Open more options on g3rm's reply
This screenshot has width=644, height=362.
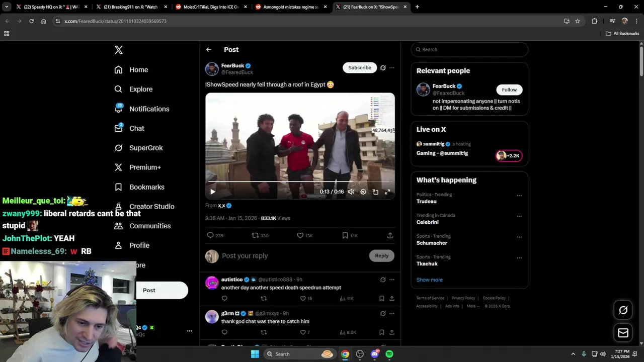tap(392, 314)
